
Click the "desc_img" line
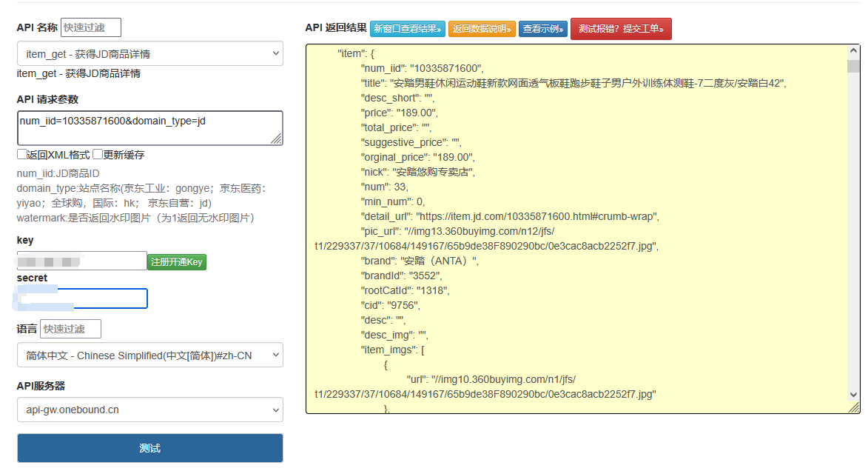point(394,335)
